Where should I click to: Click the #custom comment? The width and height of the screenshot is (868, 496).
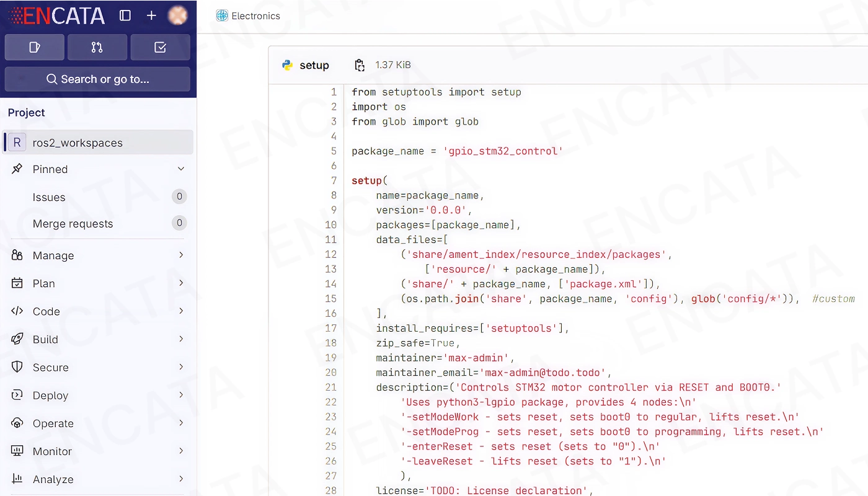(833, 298)
